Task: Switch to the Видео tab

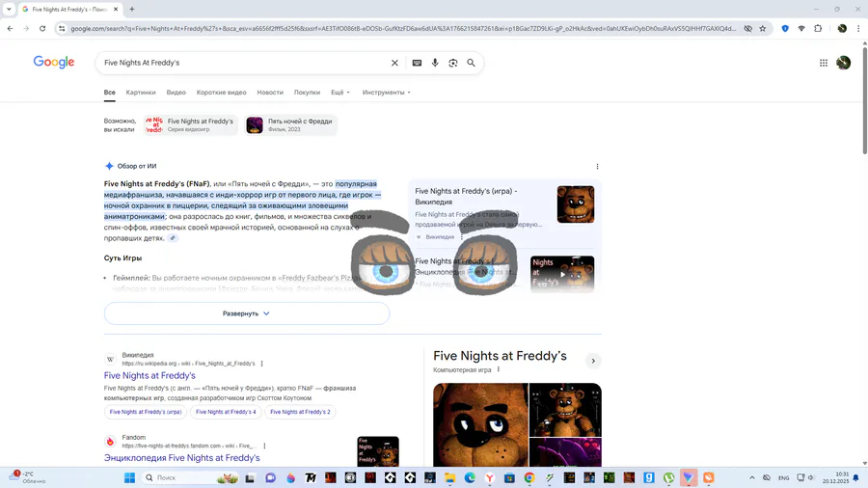Action: 176,93
